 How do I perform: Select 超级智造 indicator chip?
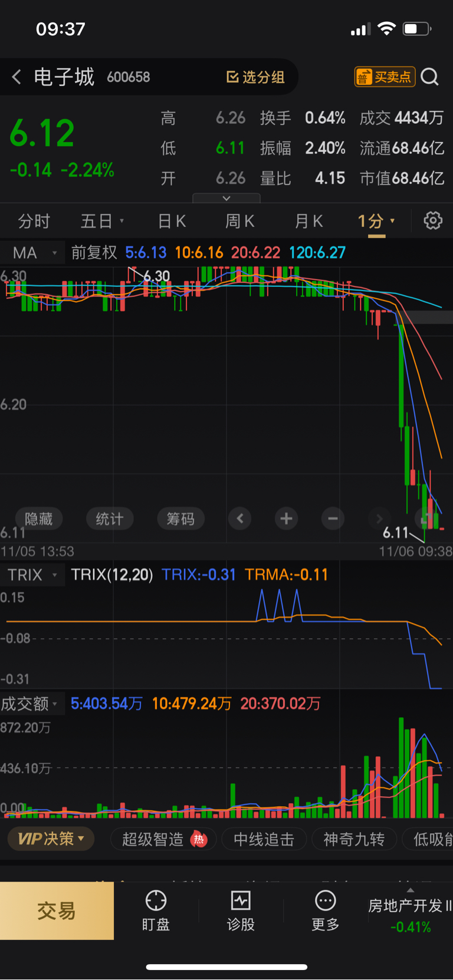point(163,839)
